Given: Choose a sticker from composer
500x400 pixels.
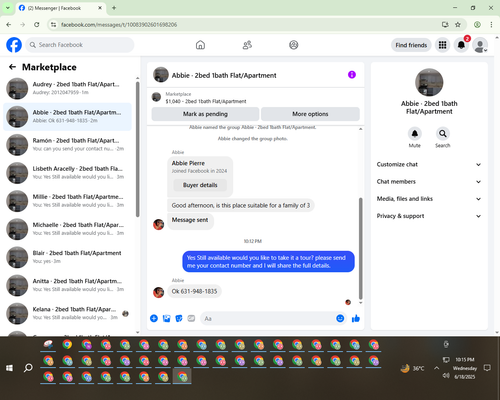Looking at the screenshot, I should click(179, 318).
